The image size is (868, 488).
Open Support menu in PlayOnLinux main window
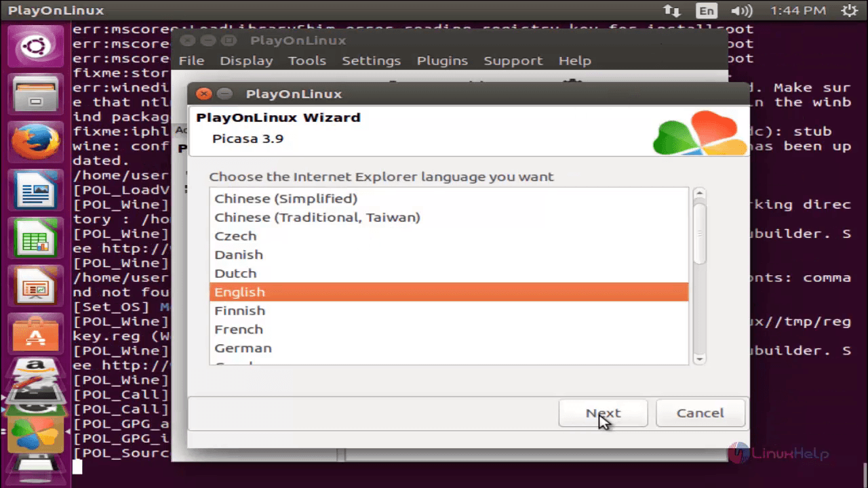(513, 60)
